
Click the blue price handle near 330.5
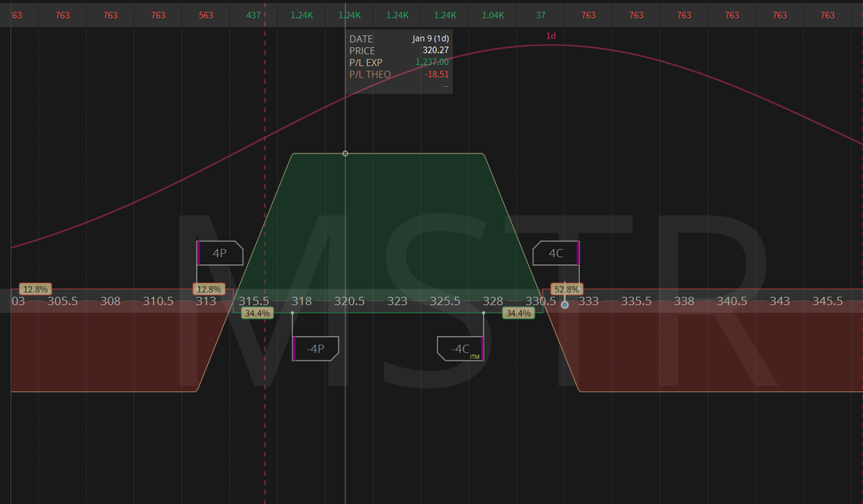point(565,304)
